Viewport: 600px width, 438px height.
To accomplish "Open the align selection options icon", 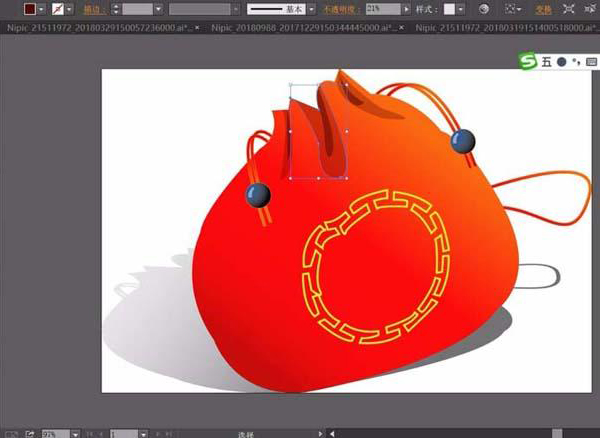I will [x=514, y=8].
